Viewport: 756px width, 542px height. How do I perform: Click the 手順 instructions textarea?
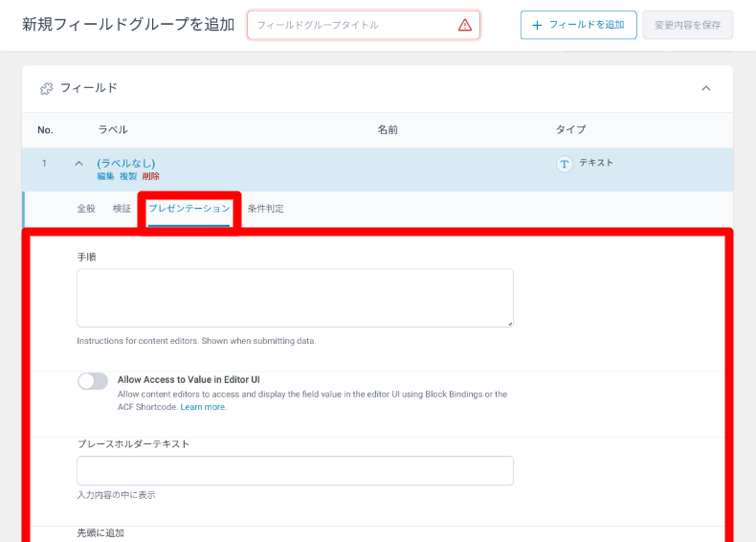point(295,298)
